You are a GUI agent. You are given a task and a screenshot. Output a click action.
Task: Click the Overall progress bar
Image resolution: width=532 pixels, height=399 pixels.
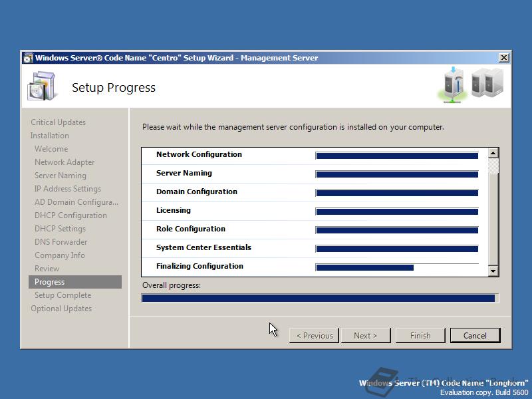[x=320, y=298]
